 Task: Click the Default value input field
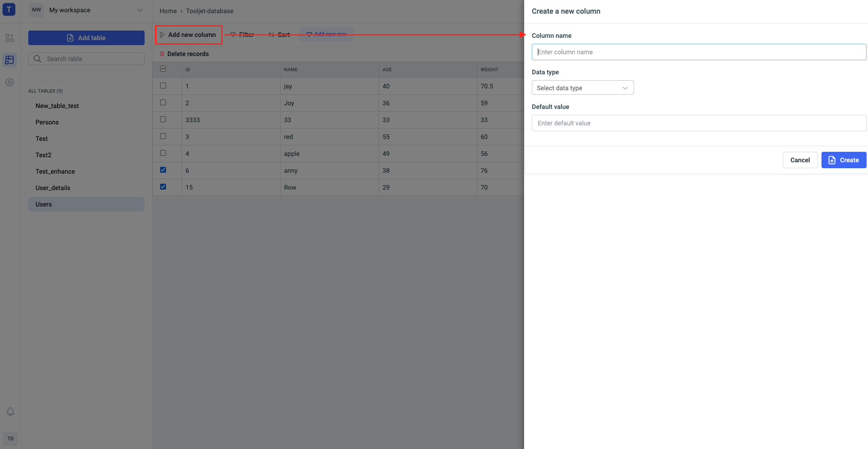tap(698, 123)
